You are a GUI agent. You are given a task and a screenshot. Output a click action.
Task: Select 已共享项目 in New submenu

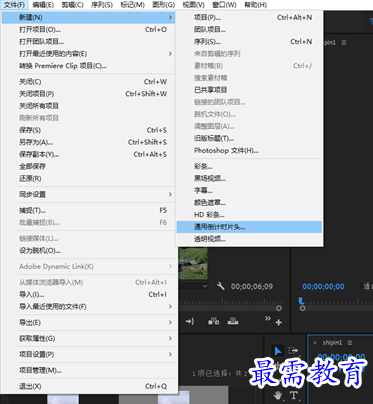tap(249, 90)
